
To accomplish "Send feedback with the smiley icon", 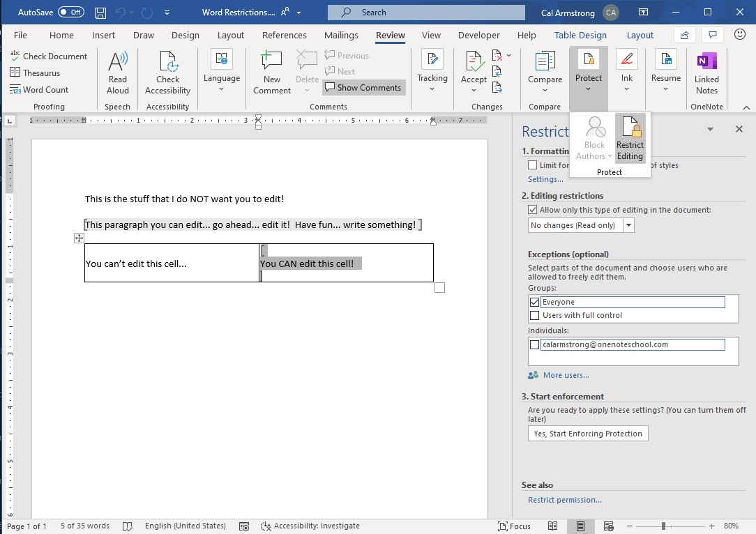I will [739, 34].
